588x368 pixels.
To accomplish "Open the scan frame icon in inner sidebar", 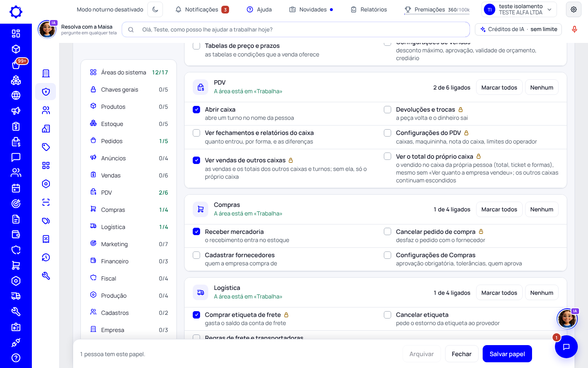I will [x=46, y=202].
